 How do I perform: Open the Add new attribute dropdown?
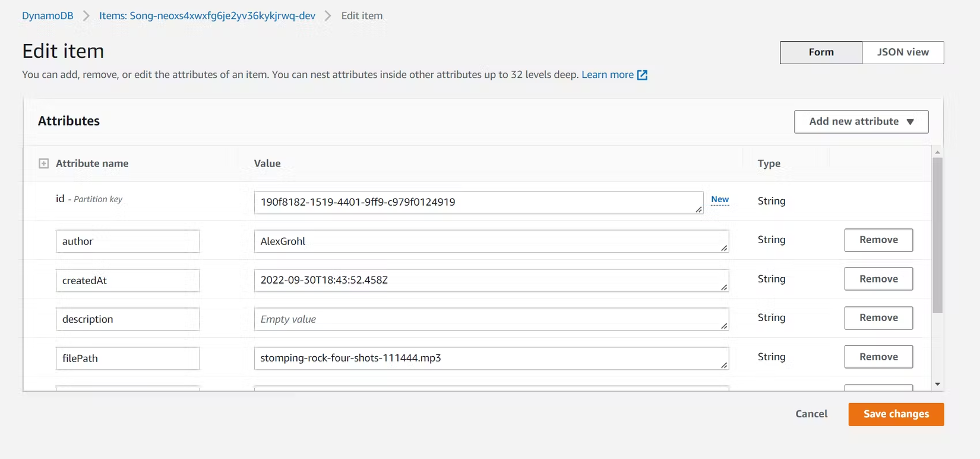(861, 121)
